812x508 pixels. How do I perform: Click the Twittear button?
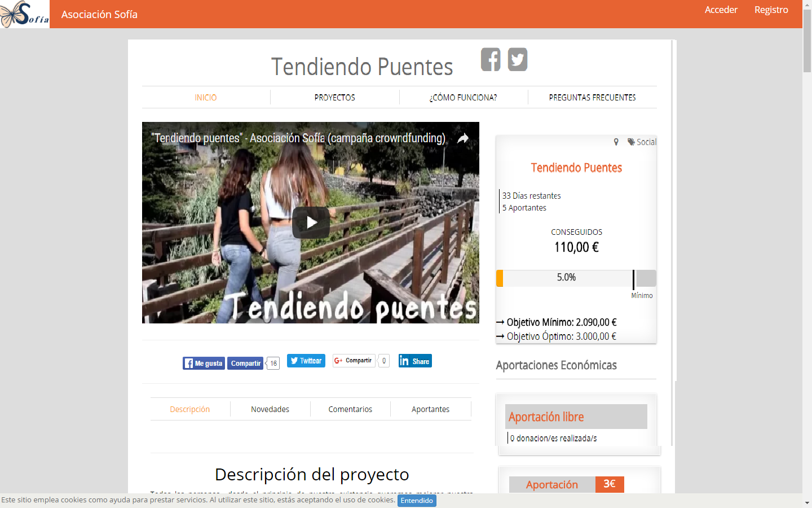(x=306, y=361)
